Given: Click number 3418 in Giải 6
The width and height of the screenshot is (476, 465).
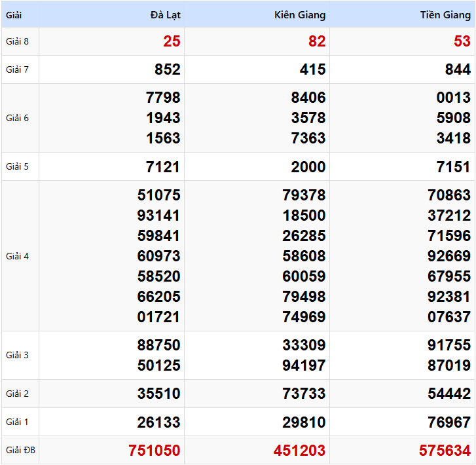Looking at the screenshot, I should (454, 138).
